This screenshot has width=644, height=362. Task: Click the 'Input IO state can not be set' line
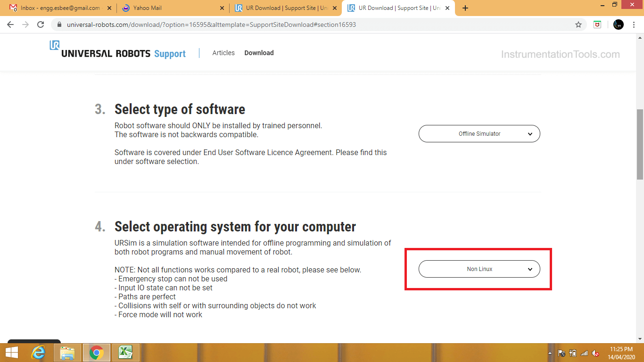coord(164,288)
